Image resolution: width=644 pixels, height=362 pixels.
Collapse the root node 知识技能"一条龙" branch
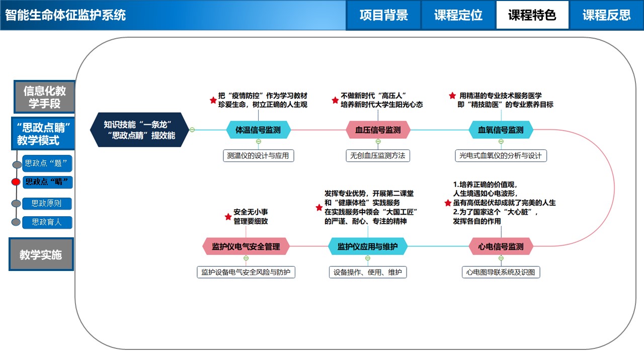192,130
